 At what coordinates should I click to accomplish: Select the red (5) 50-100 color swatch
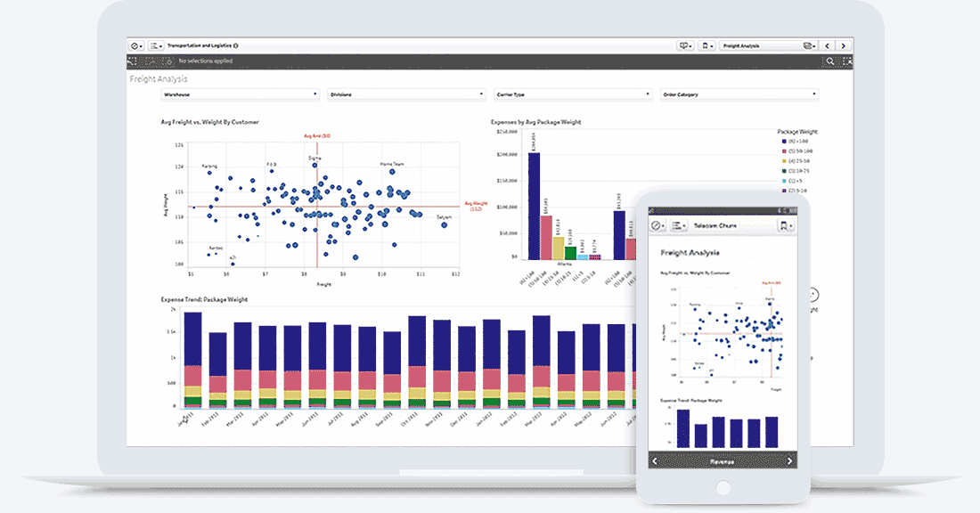pos(784,151)
